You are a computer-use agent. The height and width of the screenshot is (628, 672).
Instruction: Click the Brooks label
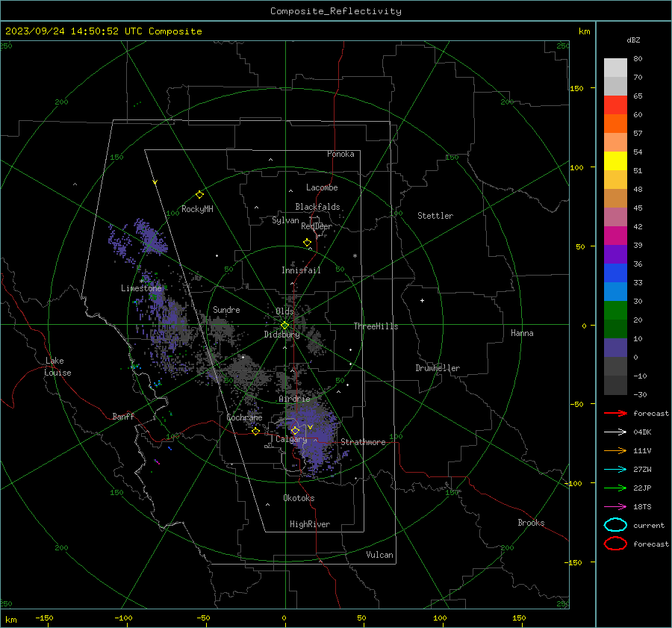pos(531,523)
